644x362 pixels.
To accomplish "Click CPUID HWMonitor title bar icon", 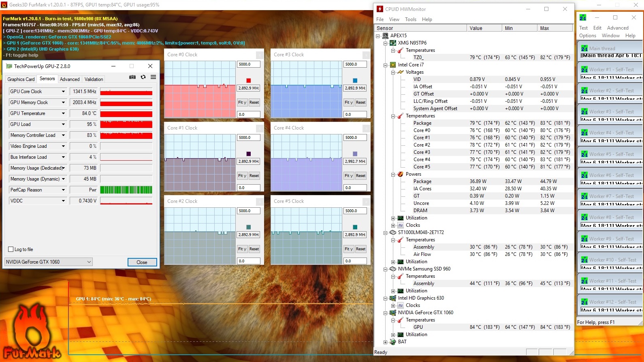I will tap(380, 9).
